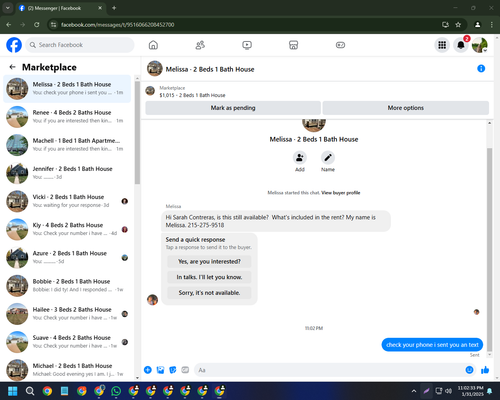Open Machell - 1 Bed 1 Bath Apartment chat
Screen dimensions: 500x400
[67, 145]
